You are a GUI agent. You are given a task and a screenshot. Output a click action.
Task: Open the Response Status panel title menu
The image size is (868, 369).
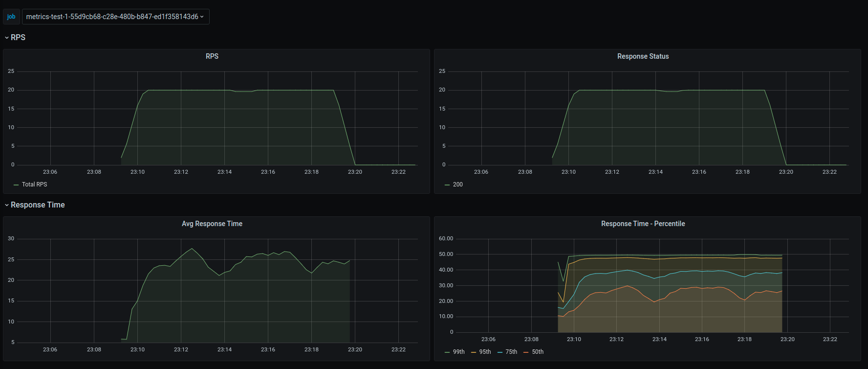tap(643, 56)
